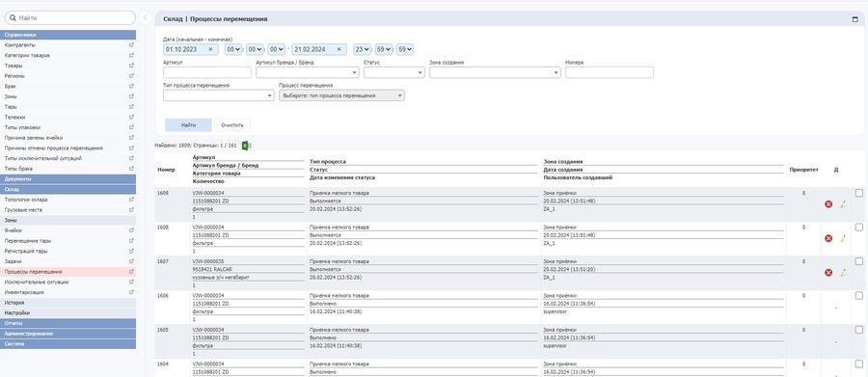The height and width of the screenshot is (377, 868).
Task: Click the Очистить button
Action: (x=231, y=125)
